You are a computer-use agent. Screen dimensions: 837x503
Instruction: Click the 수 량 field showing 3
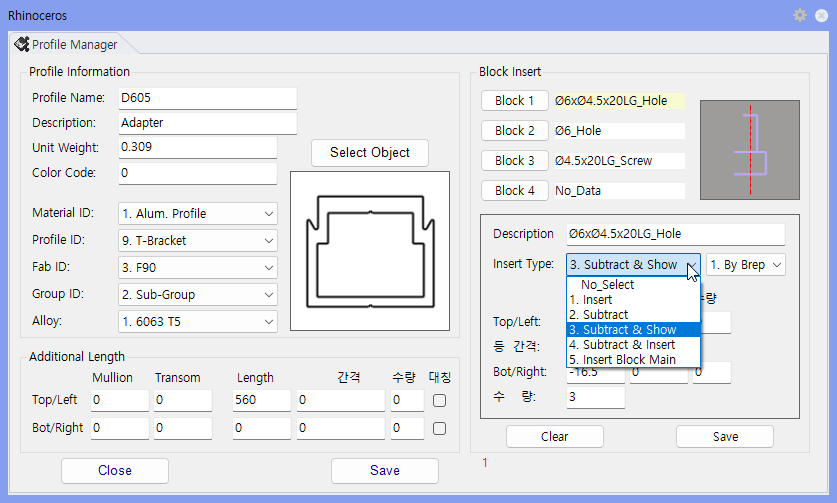pos(596,397)
